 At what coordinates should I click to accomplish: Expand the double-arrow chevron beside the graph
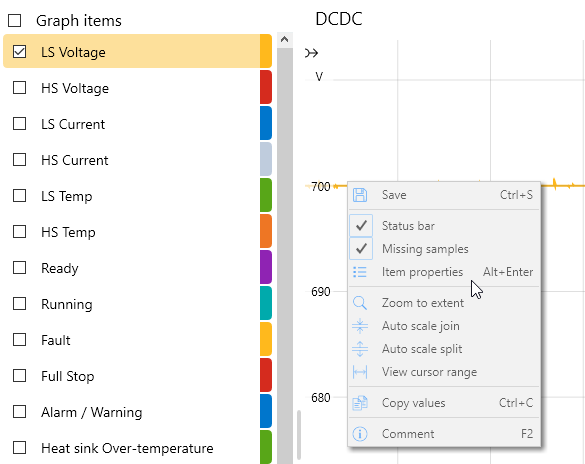312,53
